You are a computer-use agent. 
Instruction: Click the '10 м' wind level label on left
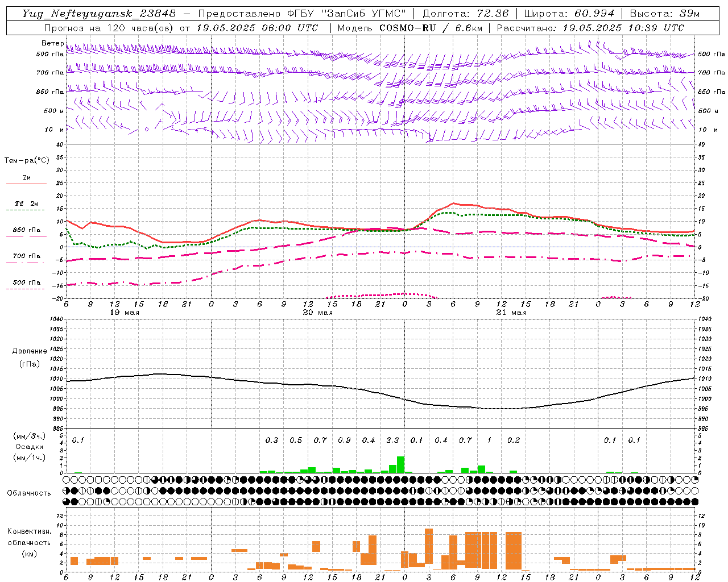[54, 130]
